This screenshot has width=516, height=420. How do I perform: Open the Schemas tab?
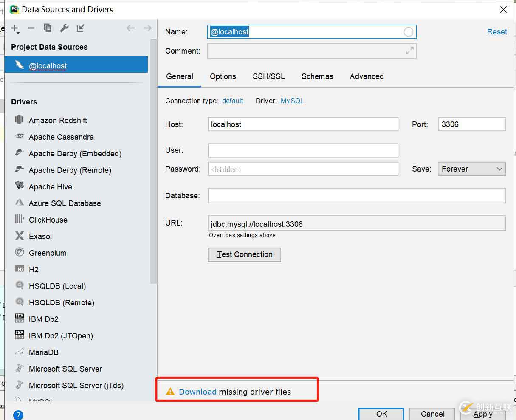click(x=317, y=76)
